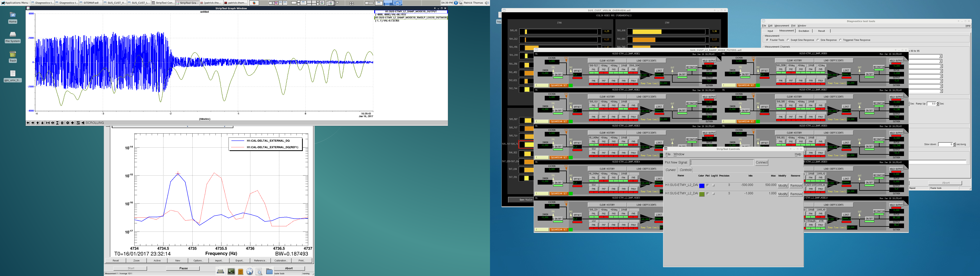Click the StripTool pan down arrow icon
Image resolution: width=980 pixels, height=276 pixels.
[42, 123]
